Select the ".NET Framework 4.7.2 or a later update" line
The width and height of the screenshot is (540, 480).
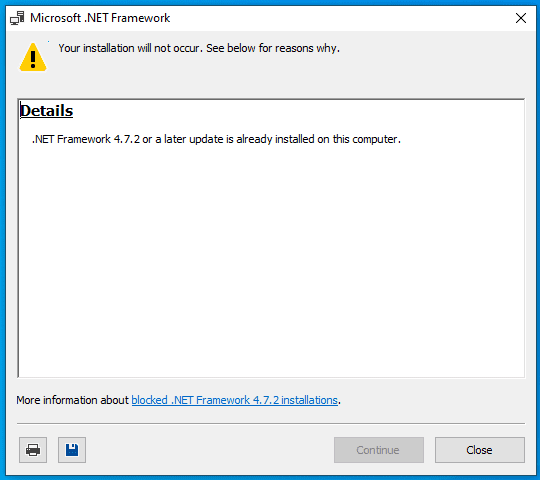[x=216, y=139]
